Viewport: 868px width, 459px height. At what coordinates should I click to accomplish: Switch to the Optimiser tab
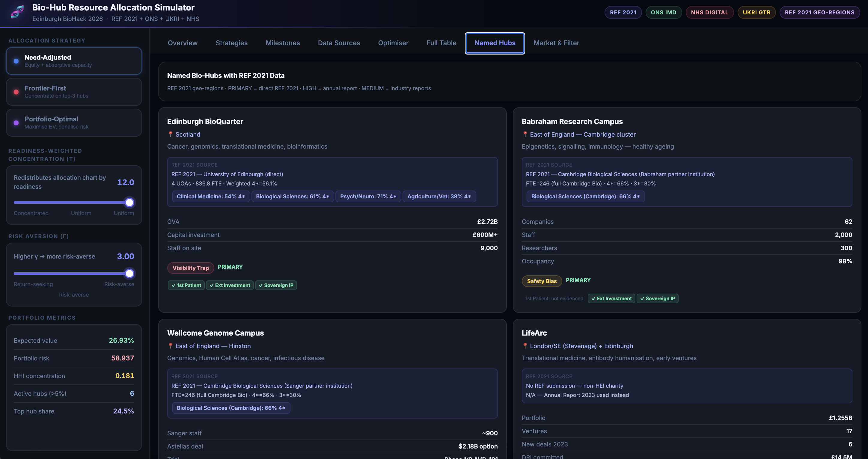[x=393, y=43]
